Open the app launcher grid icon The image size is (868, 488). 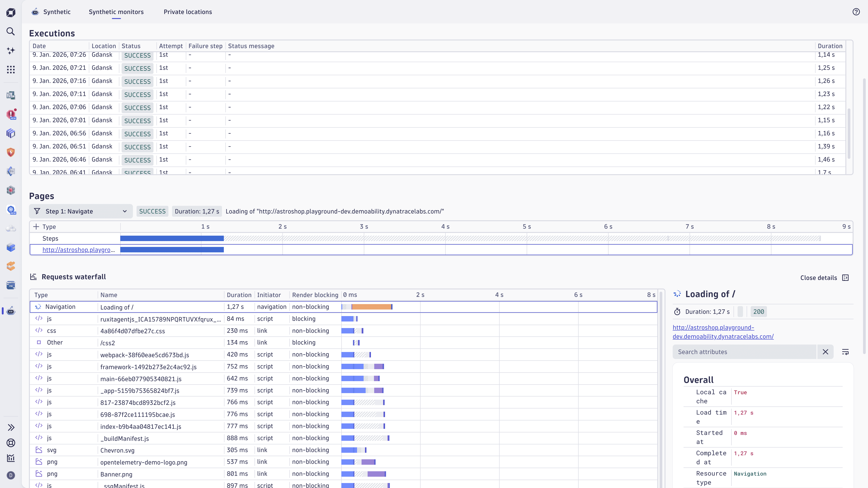11,69
